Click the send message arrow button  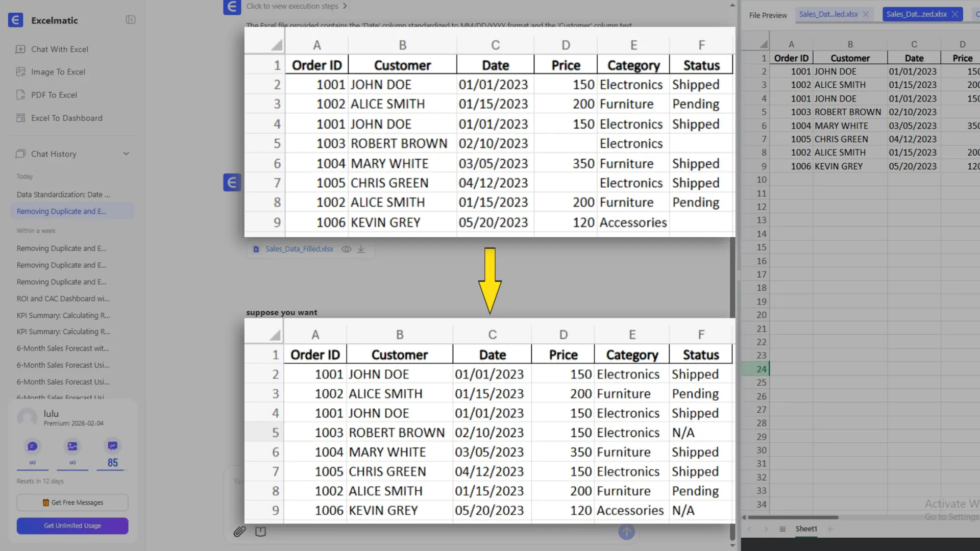[626, 532]
